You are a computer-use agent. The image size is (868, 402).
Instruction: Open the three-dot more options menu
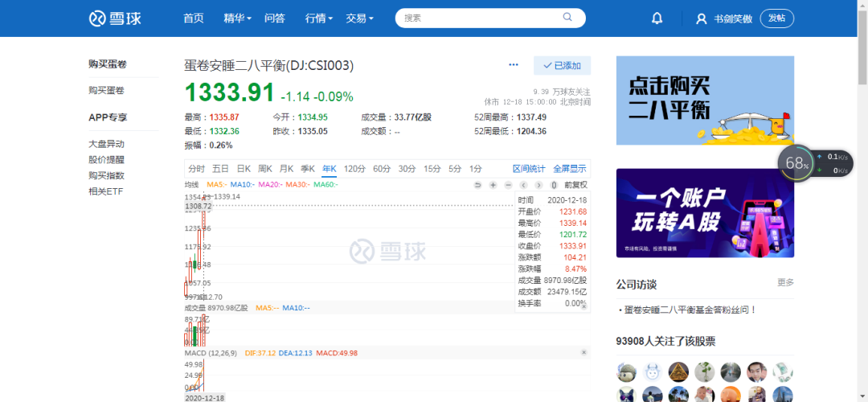(514, 65)
